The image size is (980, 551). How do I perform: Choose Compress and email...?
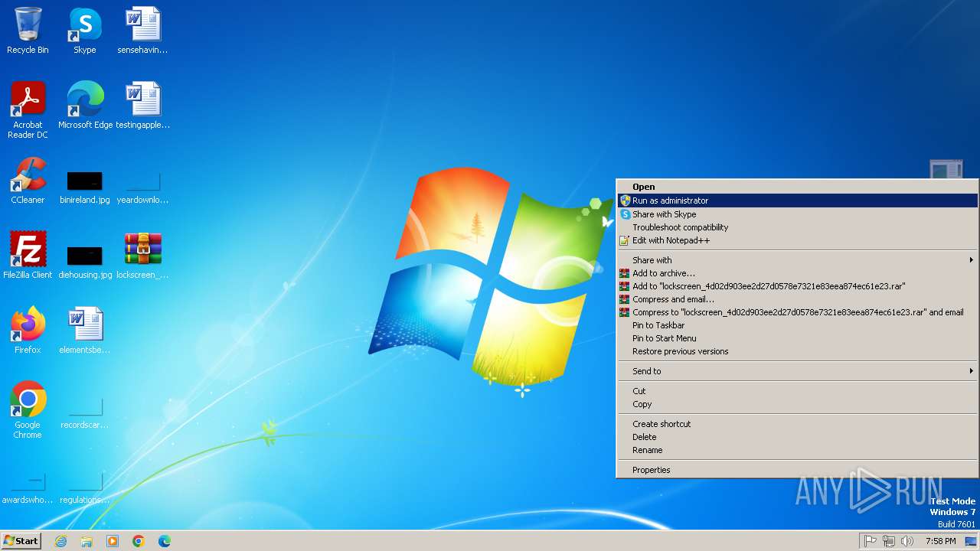point(798,299)
